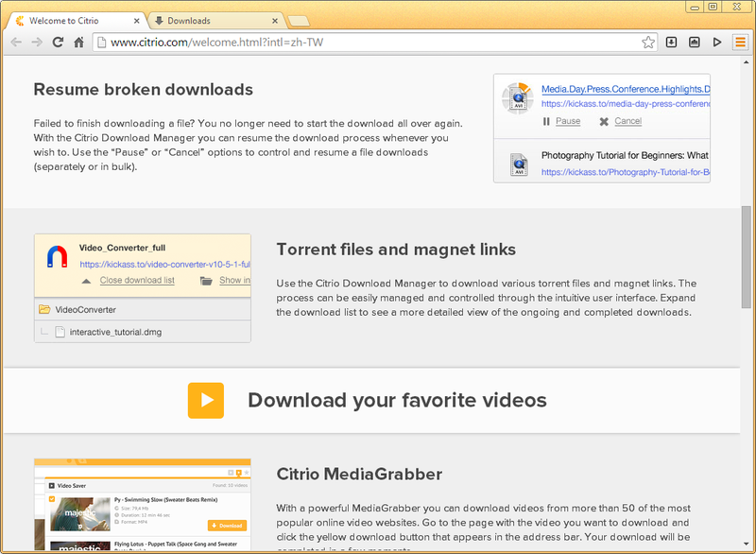Toggle the checkbox on the Swimming Slow video
Image resolution: width=756 pixels, height=554 pixels.
point(52,499)
